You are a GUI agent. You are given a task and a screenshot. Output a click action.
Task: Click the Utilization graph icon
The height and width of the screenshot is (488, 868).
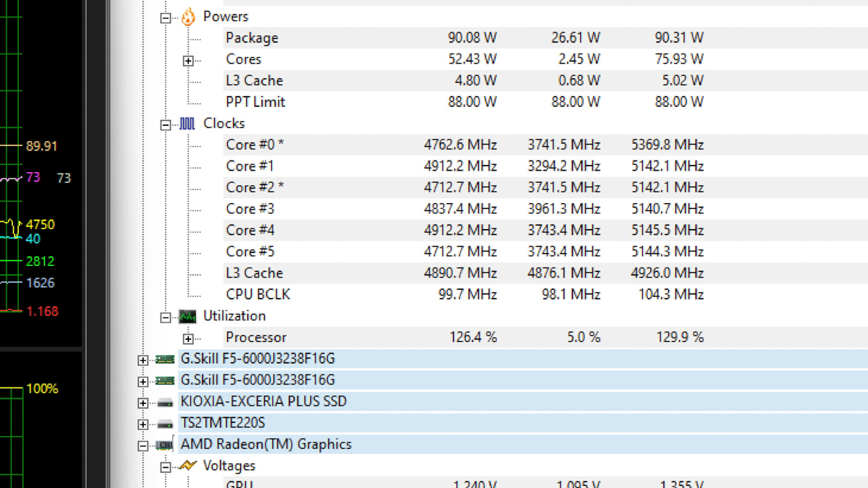point(187,316)
